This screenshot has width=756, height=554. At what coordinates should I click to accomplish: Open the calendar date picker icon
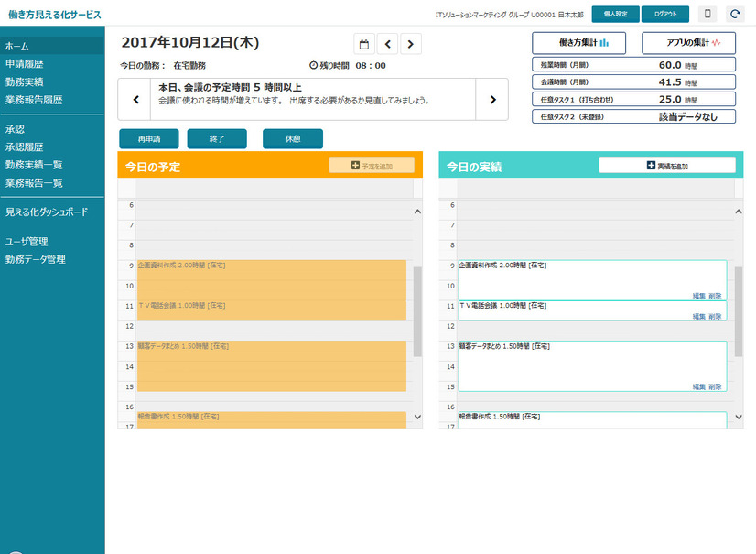[x=363, y=44]
